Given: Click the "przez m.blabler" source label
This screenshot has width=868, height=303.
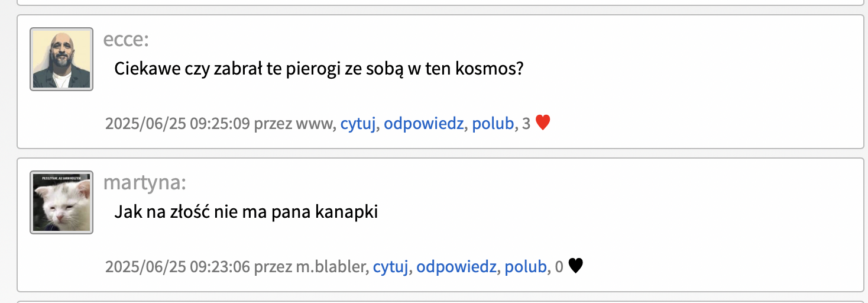Looking at the screenshot, I should pyautogui.click(x=311, y=267).
